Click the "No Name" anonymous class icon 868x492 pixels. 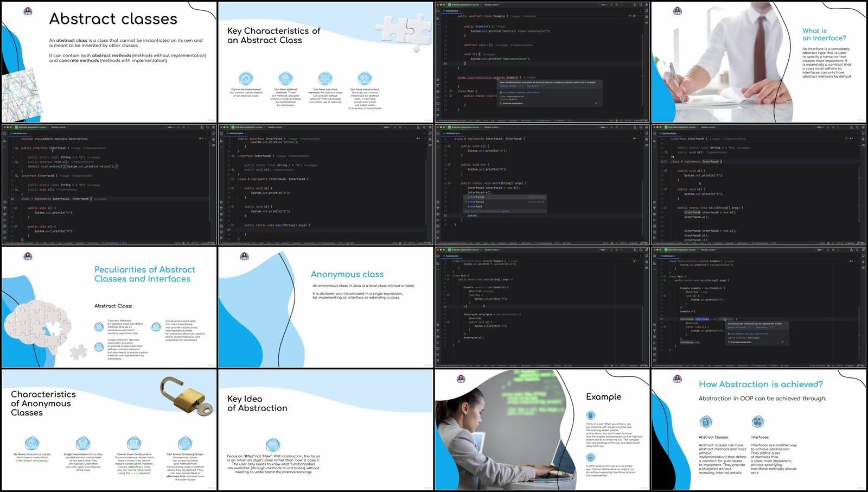32,443
